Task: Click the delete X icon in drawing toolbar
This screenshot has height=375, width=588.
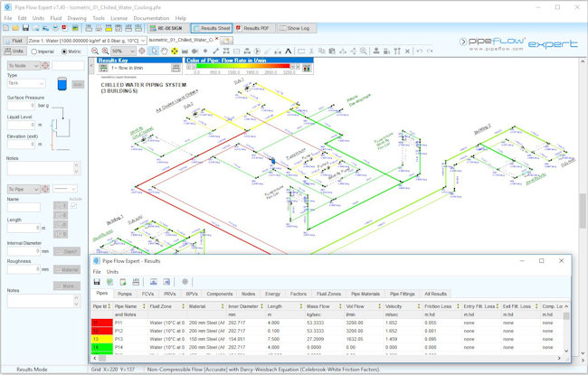Action: [407, 51]
